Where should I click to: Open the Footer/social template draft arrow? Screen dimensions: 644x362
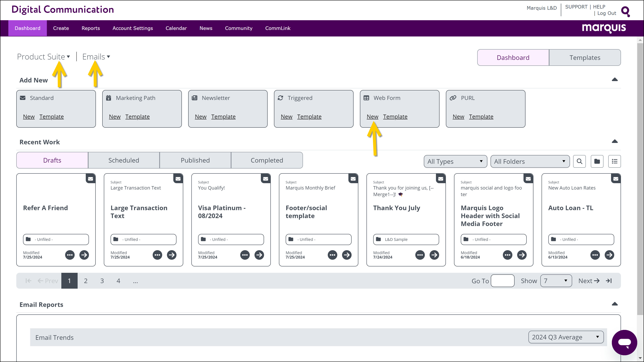[x=347, y=255]
